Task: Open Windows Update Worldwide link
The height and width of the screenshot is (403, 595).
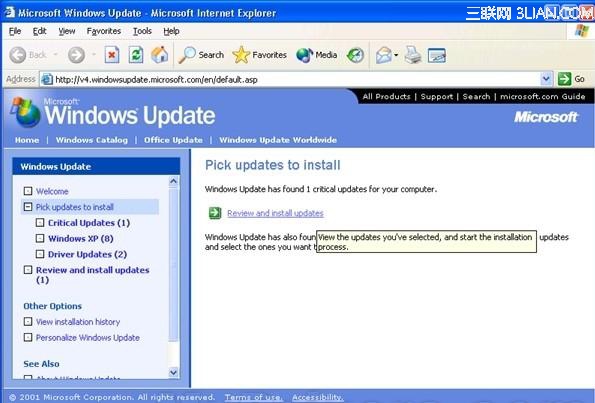Action: point(278,140)
